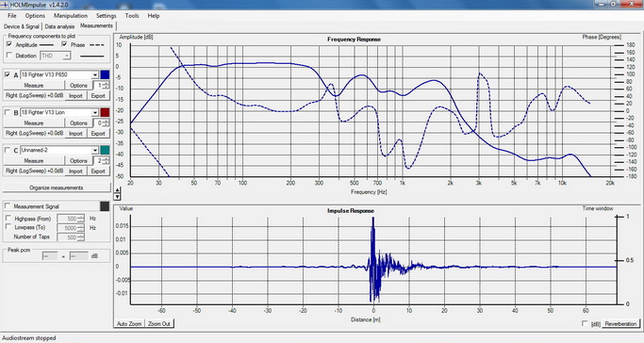This screenshot has width=644, height=343.
Task: Click Organize measurements button
Action: pos(57,188)
